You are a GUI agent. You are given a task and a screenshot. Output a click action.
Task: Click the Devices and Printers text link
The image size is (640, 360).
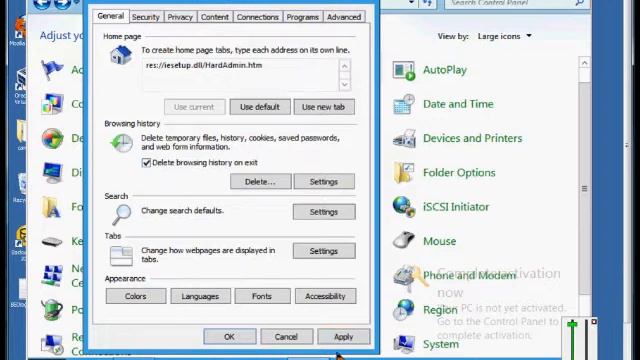(472, 138)
